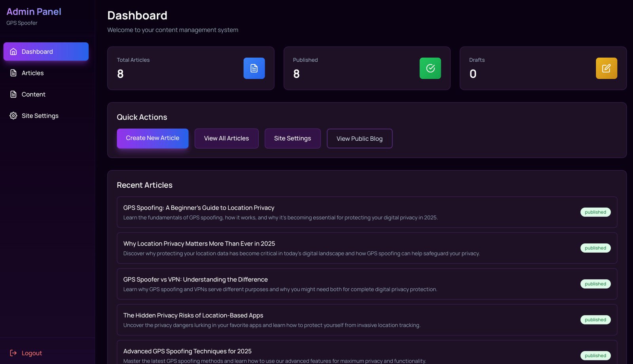Viewport: 633px width, 364px height.
Task: Click the Site Settings quick action button
Action: click(x=292, y=138)
